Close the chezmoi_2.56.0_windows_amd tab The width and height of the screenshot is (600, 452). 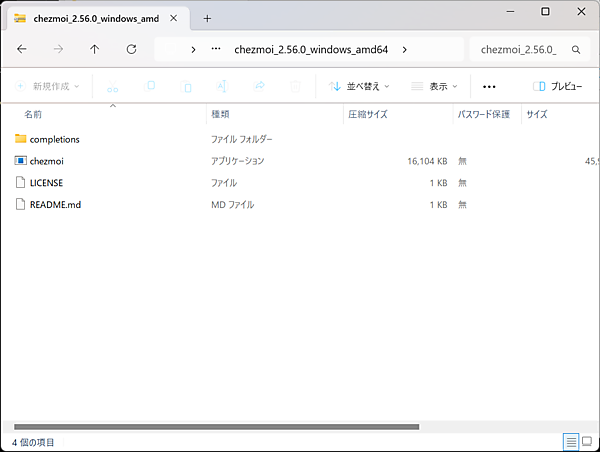173,18
